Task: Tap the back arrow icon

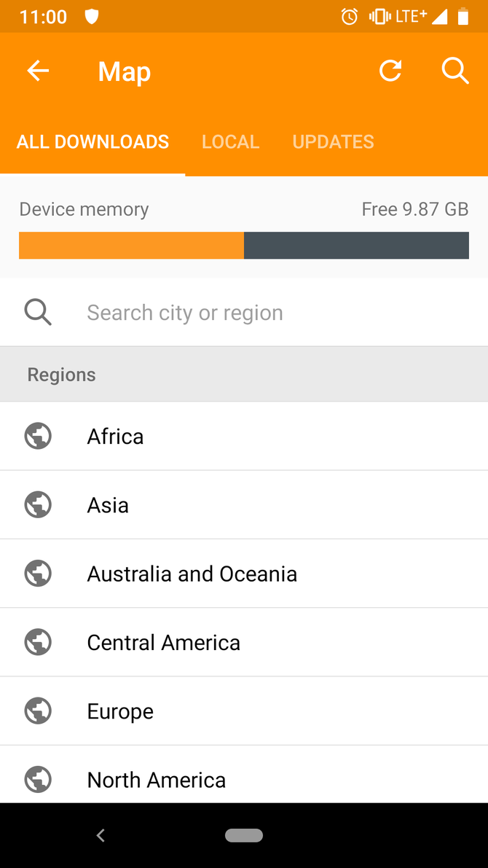Action: [38, 71]
